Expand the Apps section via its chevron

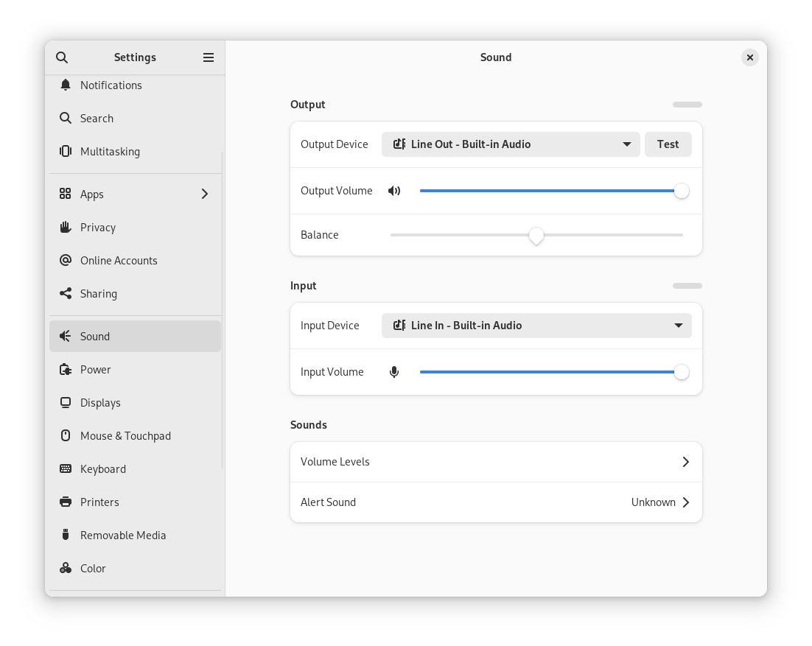point(204,194)
